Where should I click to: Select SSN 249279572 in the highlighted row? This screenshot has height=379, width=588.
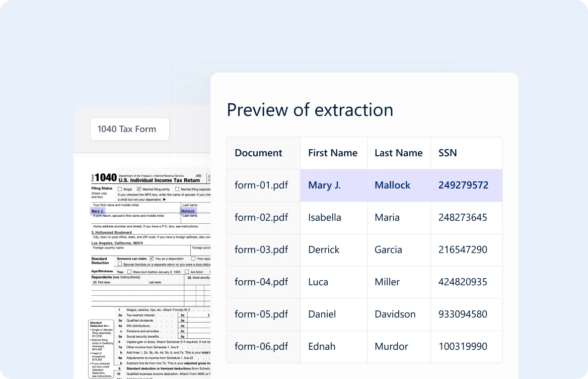(x=463, y=185)
